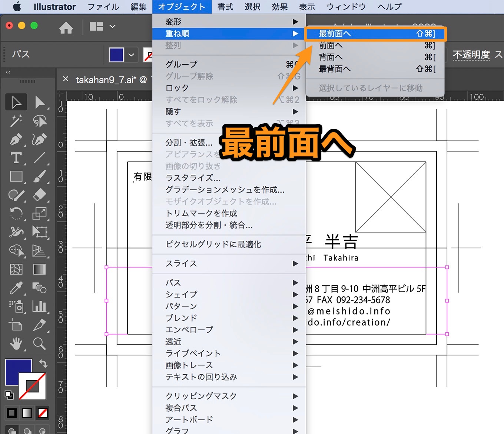Viewport: 504px width, 434px height.
Task: Select the Symbol Sprayer tool
Action: point(16,306)
